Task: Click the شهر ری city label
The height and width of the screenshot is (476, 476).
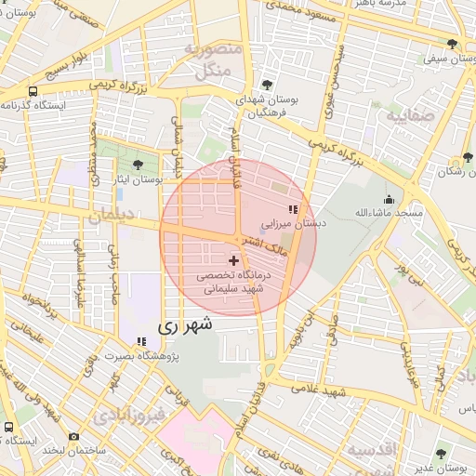Action: coord(185,326)
